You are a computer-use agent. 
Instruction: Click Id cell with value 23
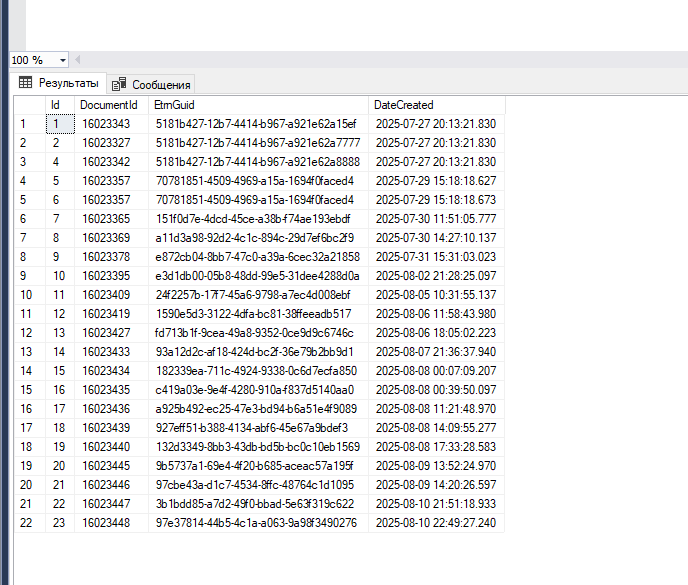[x=60, y=523]
